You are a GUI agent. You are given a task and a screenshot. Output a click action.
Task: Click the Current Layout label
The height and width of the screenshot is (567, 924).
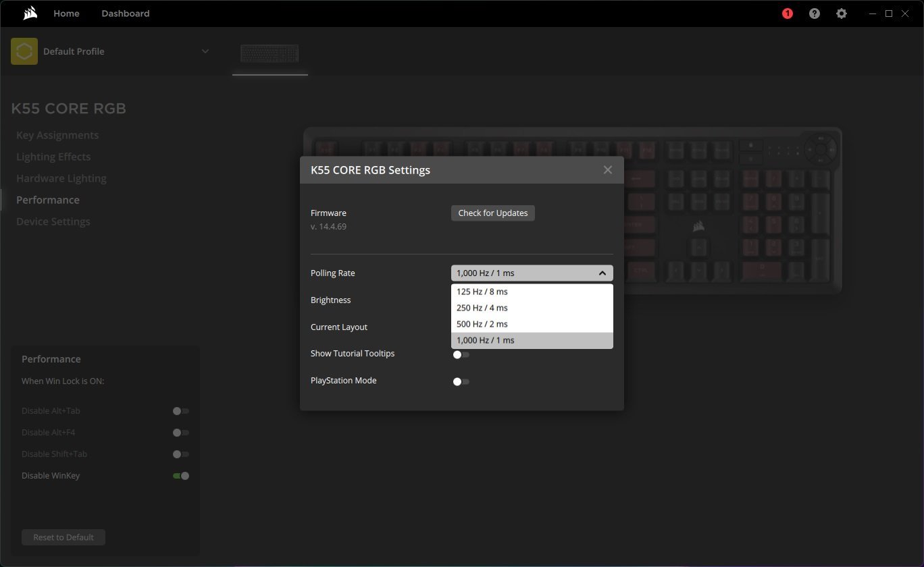[x=339, y=327]
